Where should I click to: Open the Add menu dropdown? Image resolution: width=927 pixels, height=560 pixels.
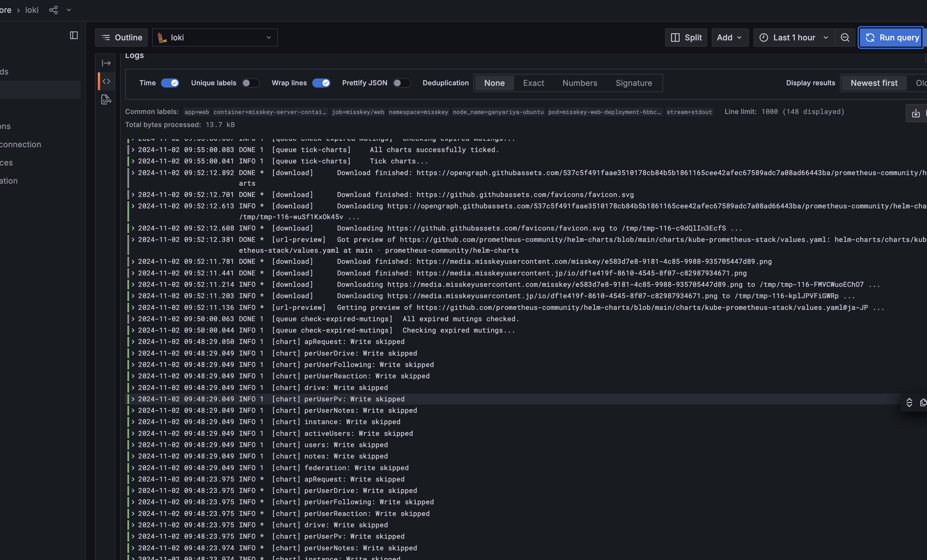tap(728, 37)
